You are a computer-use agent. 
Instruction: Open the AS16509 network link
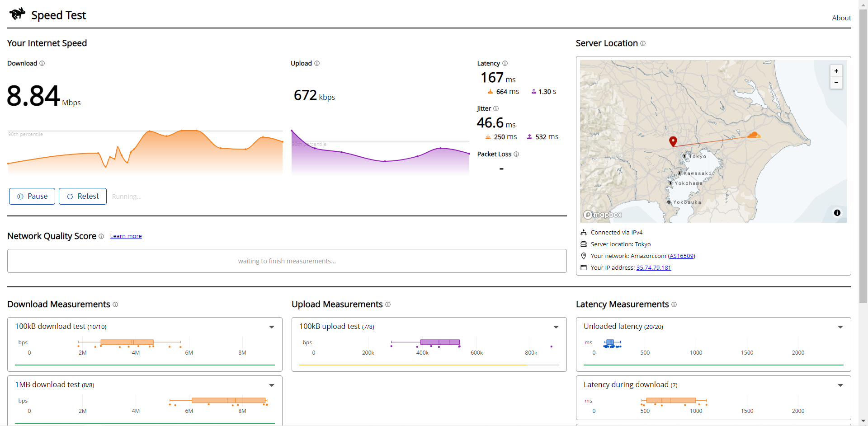pyautogui.click(x=681, y=256)
